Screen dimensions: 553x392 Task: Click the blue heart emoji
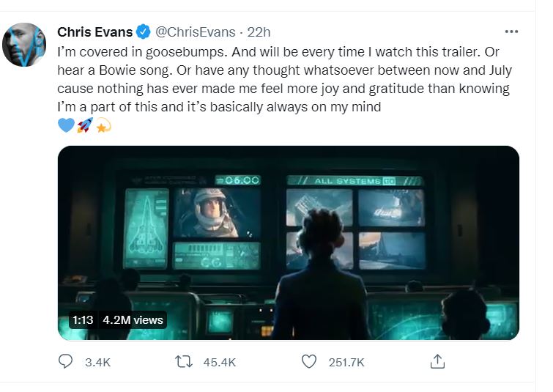tap(65, 125)
